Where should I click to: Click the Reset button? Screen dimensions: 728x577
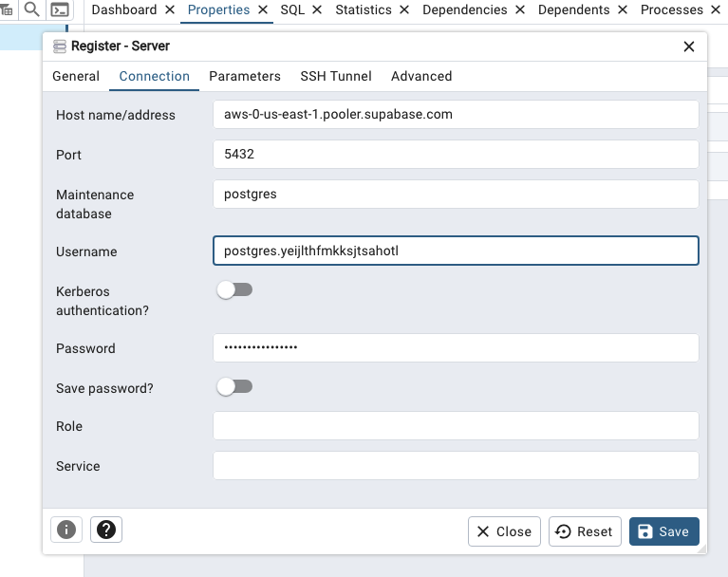click(x=585, y=531)
